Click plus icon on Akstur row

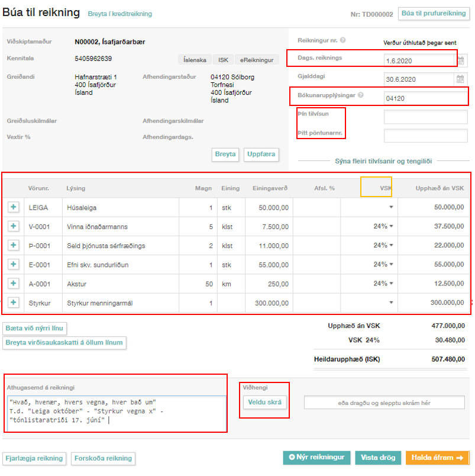(x=13, y=284)
